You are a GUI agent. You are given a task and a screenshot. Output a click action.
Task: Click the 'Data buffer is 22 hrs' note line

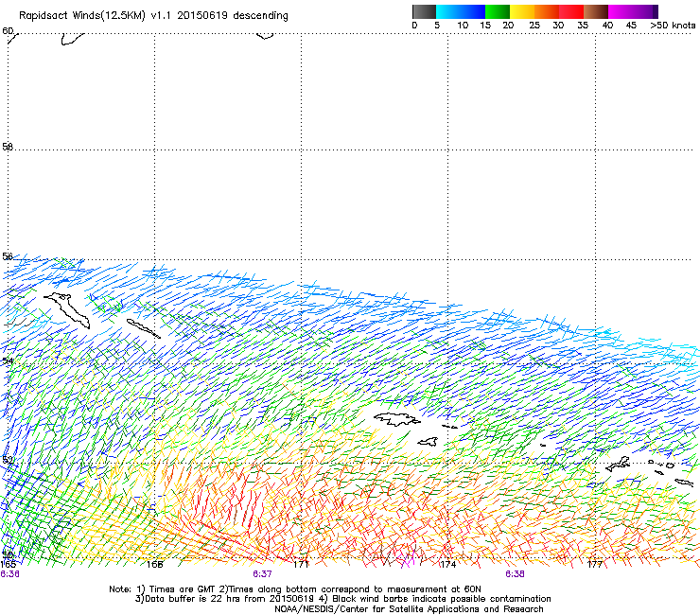342,599
